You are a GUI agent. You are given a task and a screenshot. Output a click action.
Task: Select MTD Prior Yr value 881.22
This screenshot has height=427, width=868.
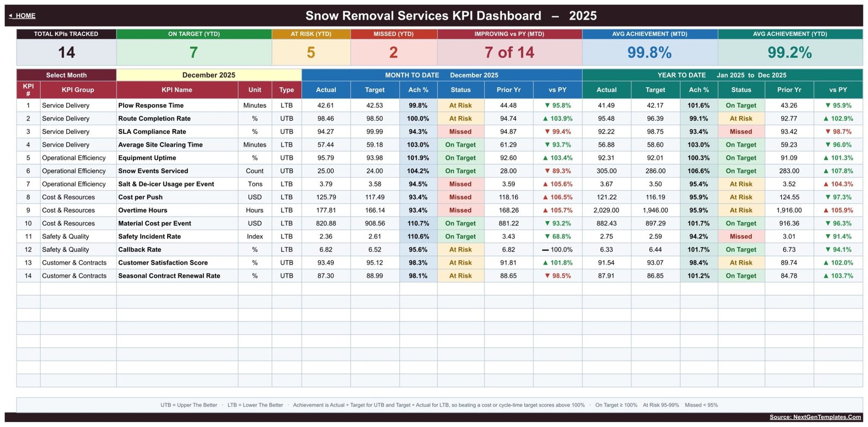coord(509,223)
